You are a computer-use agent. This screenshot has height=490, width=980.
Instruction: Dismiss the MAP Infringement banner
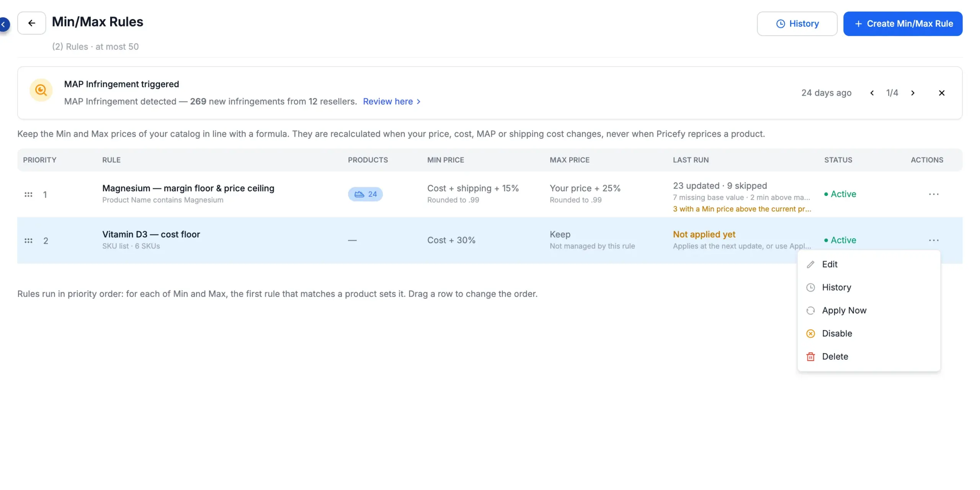click(942, 93)
